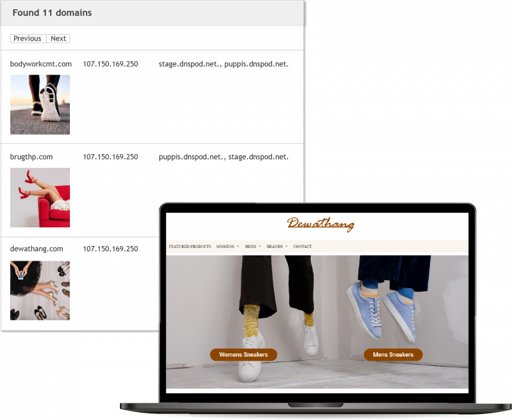
Task: Expand the Brands dropdown arrow
Action: 287,247
